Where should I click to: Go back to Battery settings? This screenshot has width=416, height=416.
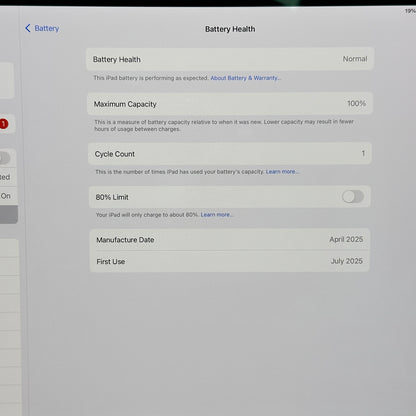[42, 28]
